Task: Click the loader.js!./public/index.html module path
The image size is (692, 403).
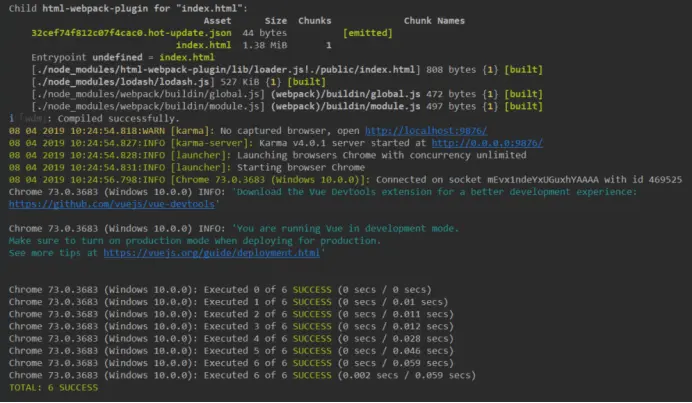Action: click(x=226, y=70)
